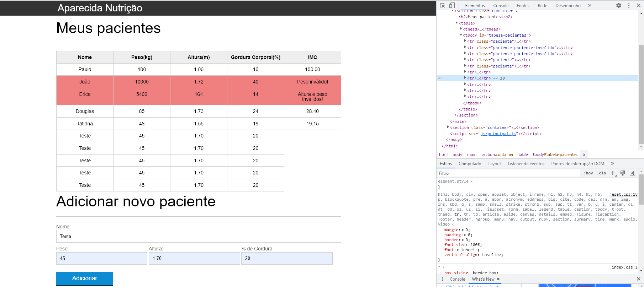The image size is (644, 287).
Task: Activate the inspect element picker tool
Action: (x=442, y=5)
